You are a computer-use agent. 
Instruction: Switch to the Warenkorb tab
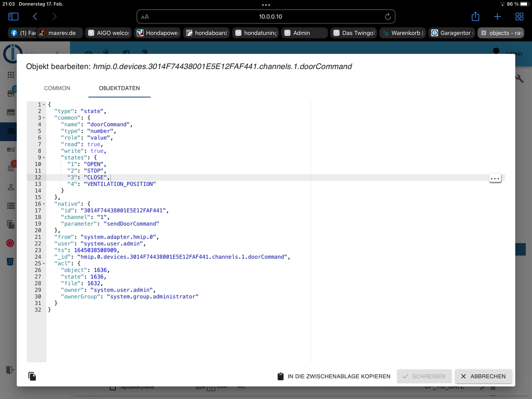pos(403,33)
